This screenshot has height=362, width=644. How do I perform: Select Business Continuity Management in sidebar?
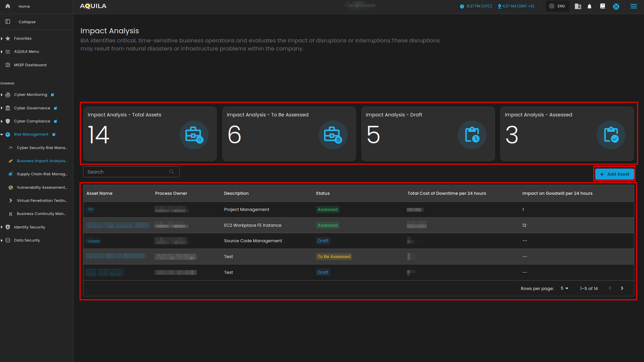41,214
